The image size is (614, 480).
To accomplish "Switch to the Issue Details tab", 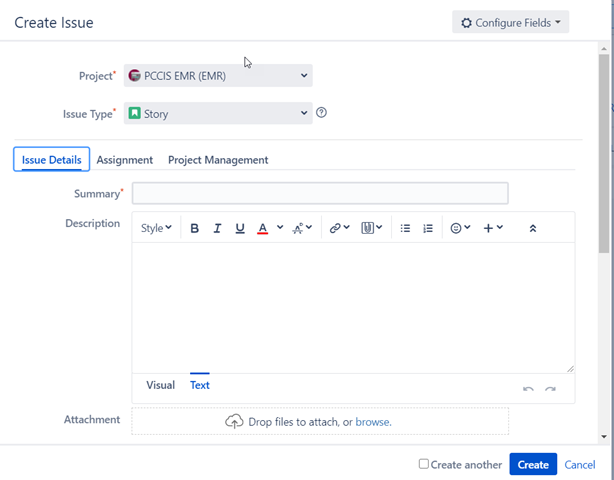I will click(52, 160).
